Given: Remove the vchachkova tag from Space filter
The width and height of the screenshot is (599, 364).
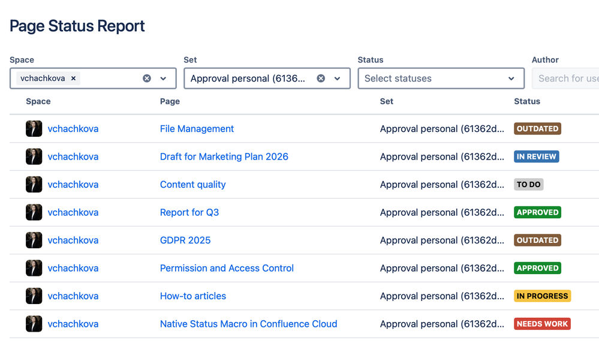Looking at the screenshot, I should click(x=73, y=79).
